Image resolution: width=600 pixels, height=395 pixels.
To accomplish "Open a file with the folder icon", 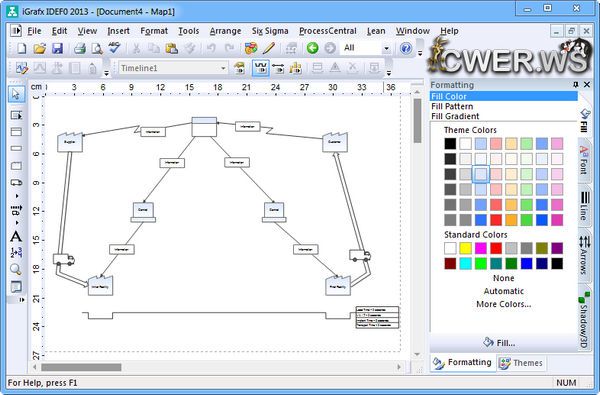I will click(x=39, y=48).
